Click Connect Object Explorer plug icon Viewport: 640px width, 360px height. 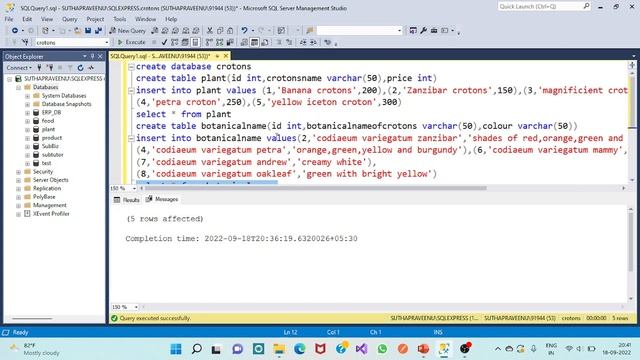pos(39,68)
